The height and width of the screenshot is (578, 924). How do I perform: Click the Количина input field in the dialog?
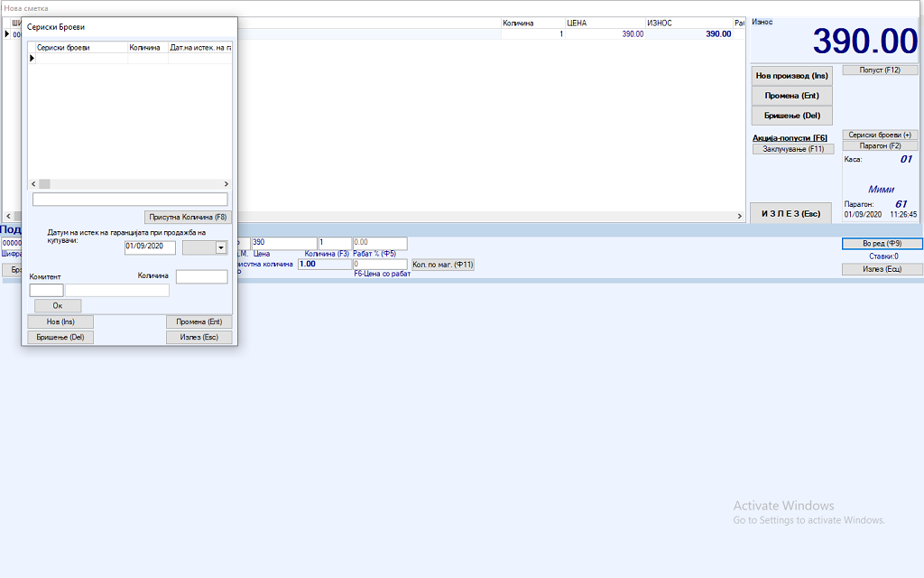pos(201,277)
